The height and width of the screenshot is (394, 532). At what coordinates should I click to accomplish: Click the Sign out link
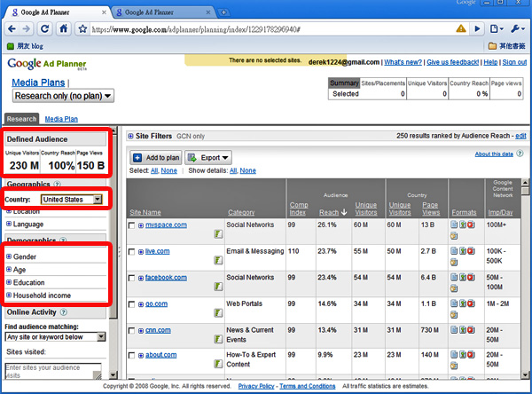point(514,62)
